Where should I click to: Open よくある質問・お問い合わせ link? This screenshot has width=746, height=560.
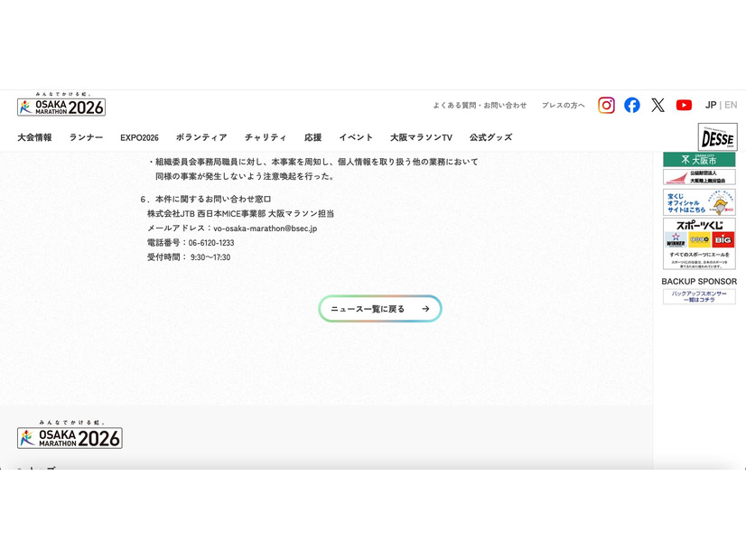480,105
